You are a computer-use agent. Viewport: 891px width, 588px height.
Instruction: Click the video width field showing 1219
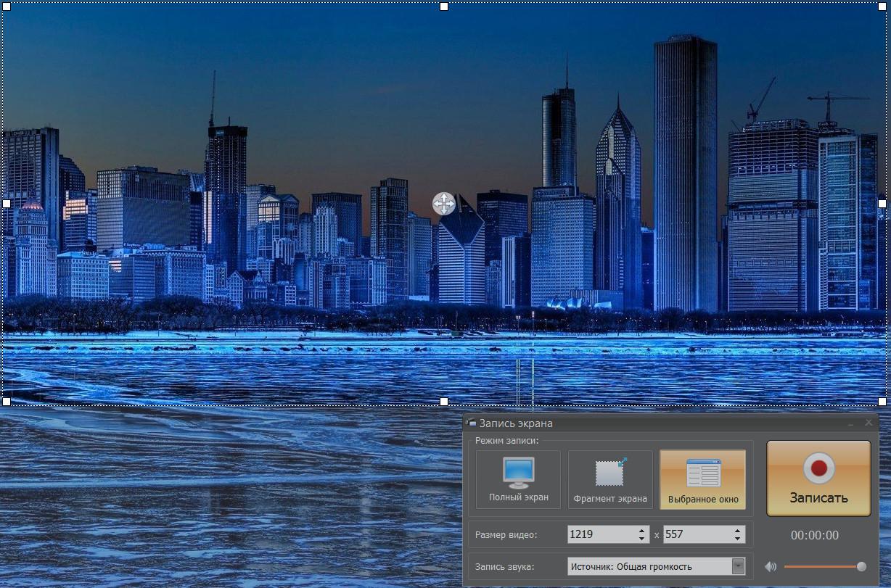tap(601, 534)
